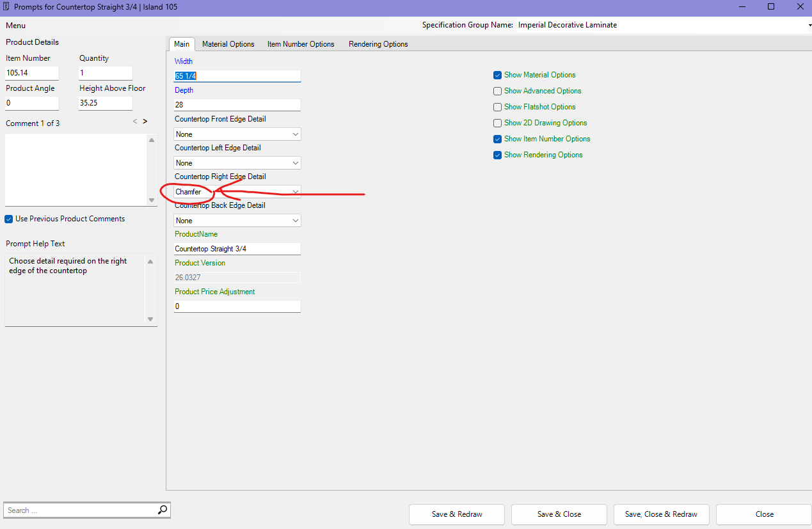The width and height of the screenshot is (812, 529).
Task: Uncheck Use Previous Product Comments
Action: [9, 219]
